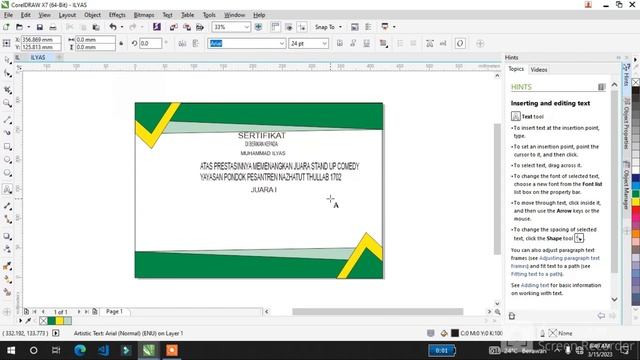The width and height of the screenshot is (640, 360).
Task: Toggle full-screen preview button
Action: coord(258,27)
